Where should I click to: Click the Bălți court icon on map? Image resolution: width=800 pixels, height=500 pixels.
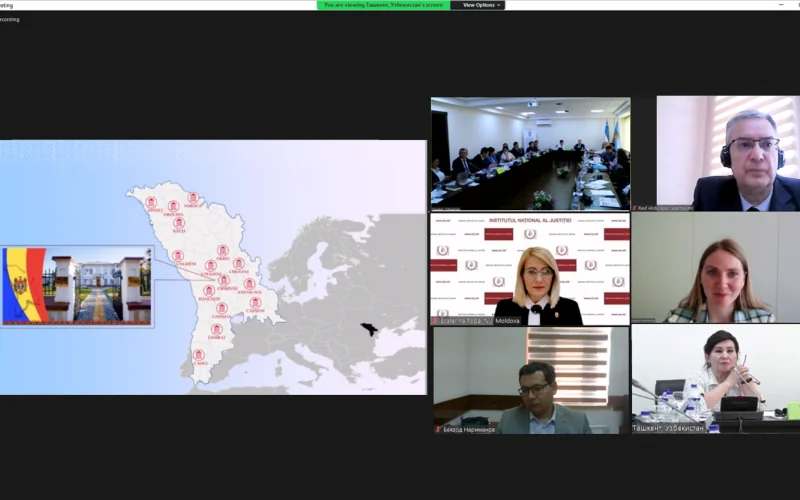(179, 223)
